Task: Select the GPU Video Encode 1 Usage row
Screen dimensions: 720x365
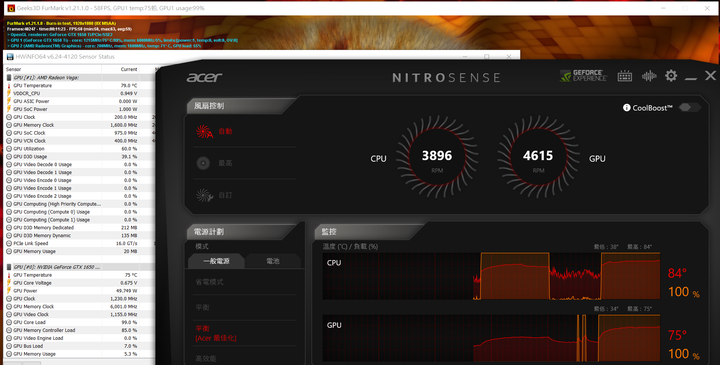Action: pyautogui.click(x=78, y=188)
